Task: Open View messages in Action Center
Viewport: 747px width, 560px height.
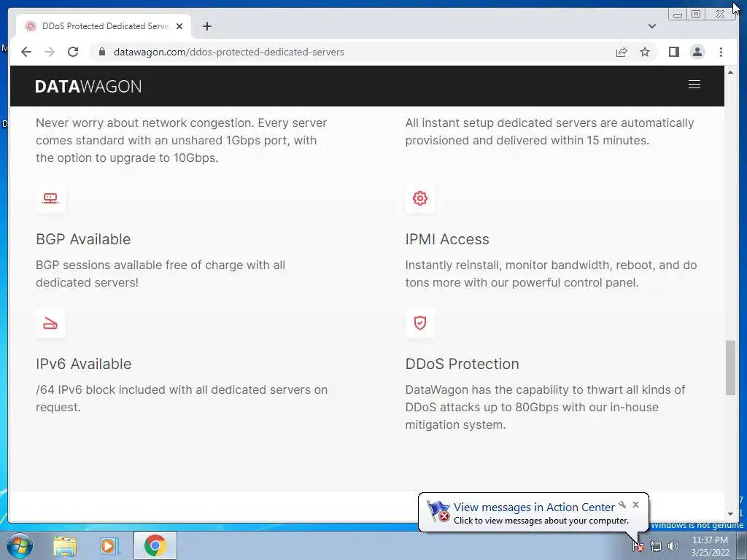Action: (533, 507)
